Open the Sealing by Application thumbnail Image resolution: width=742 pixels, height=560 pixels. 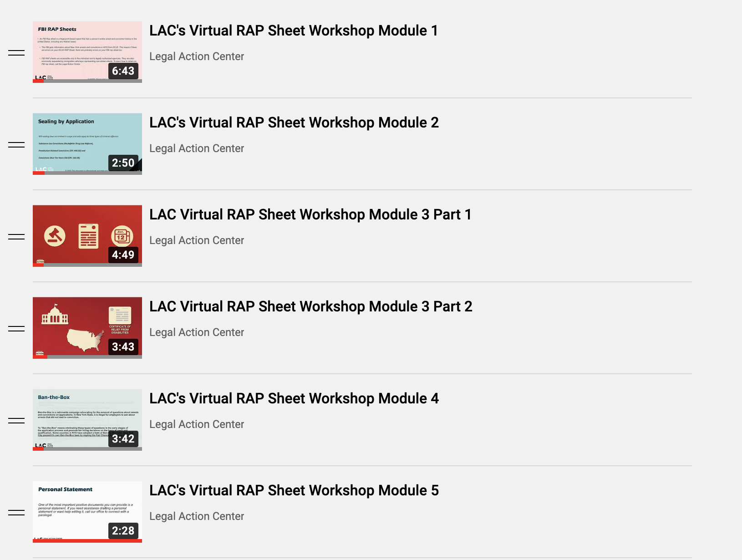coord(87,143)
